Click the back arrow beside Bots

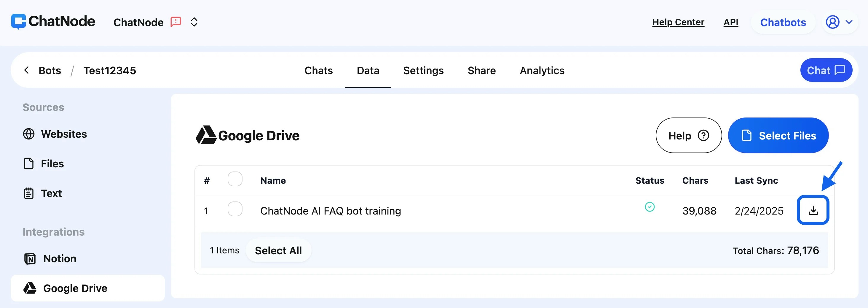pos(27,70)
